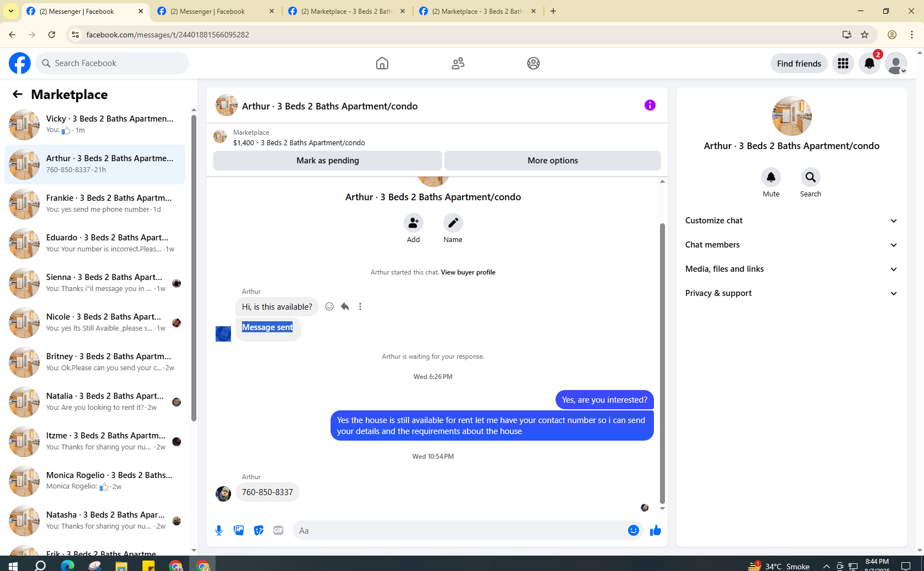Image resolution: width=924 pixels, height=571 pixels.
Task: Click the Search Facebook field
Action: coord(112,63)
